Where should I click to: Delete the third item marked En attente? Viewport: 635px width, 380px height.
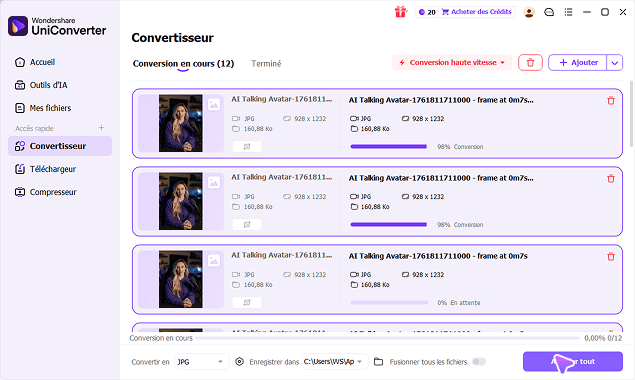coord(611,256)
